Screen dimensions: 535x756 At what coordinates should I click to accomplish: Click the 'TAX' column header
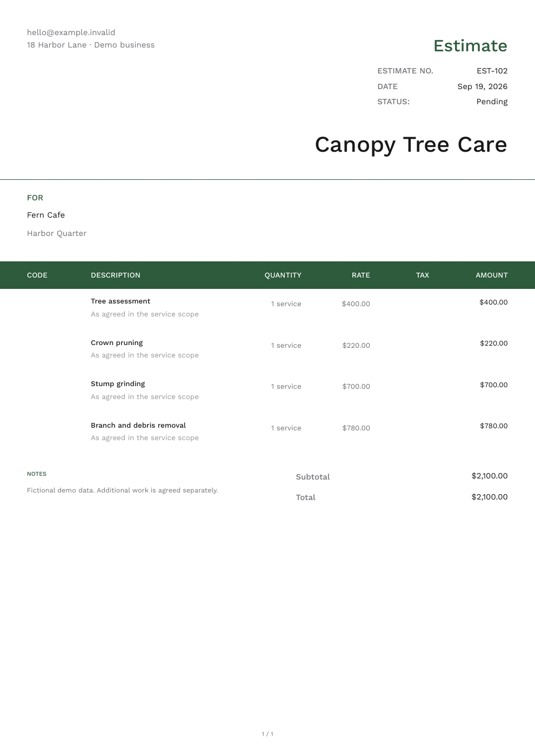423,275
